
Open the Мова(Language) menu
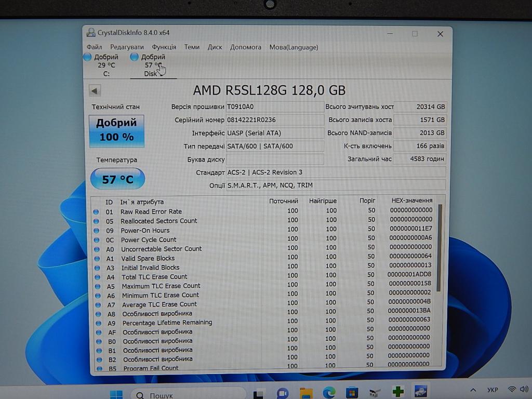click(x=294, y=47)
